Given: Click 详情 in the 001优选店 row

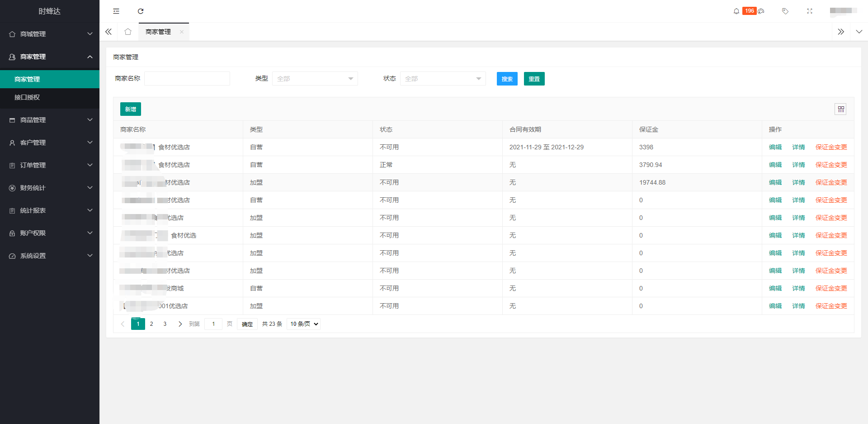Looking at the screenshot, I should (x=799, y=306).
